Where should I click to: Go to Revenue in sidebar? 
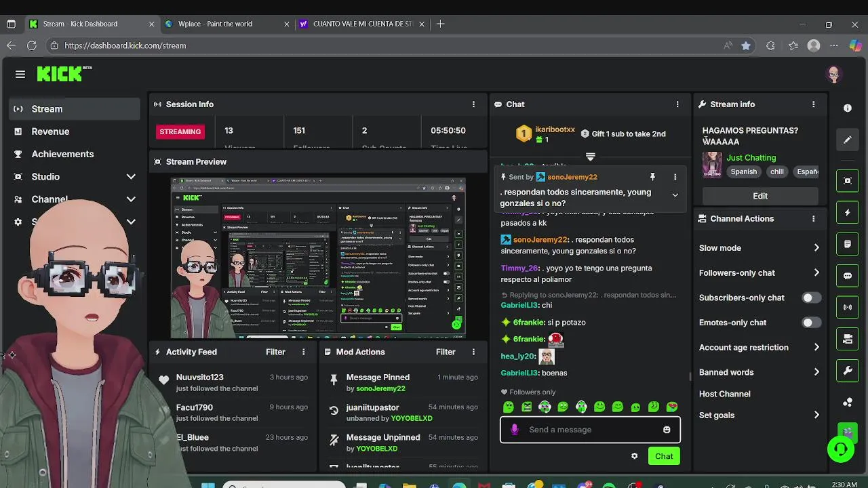pyautogui.click(x=75, y=131)
